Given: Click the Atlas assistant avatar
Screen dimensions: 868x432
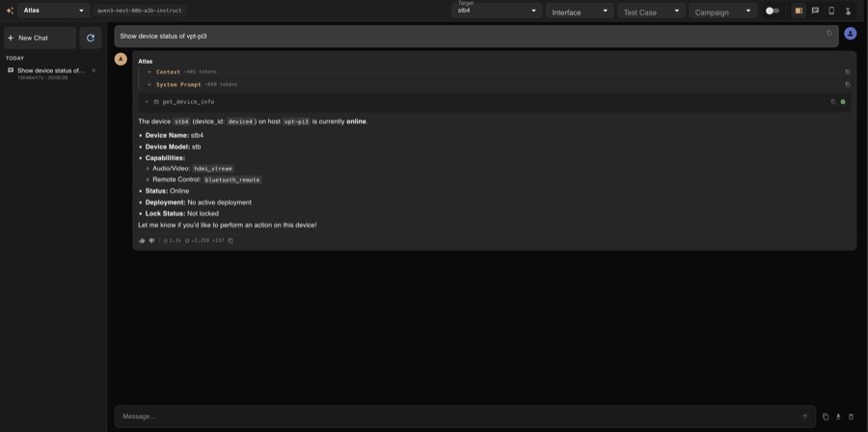Looking at the screenshot, I should [x=121, y=59].
